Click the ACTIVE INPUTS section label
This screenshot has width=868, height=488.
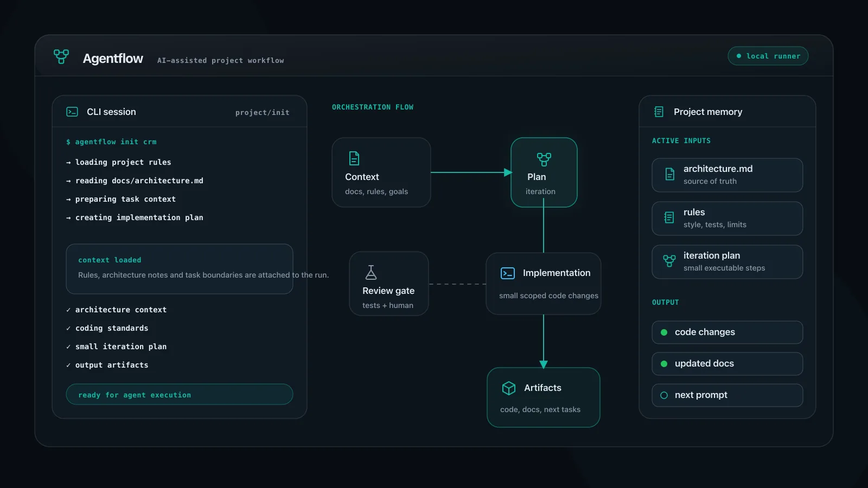(x=681, y=141)
